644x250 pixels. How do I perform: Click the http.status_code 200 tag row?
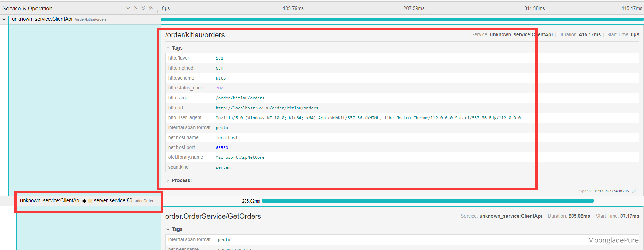219,88
